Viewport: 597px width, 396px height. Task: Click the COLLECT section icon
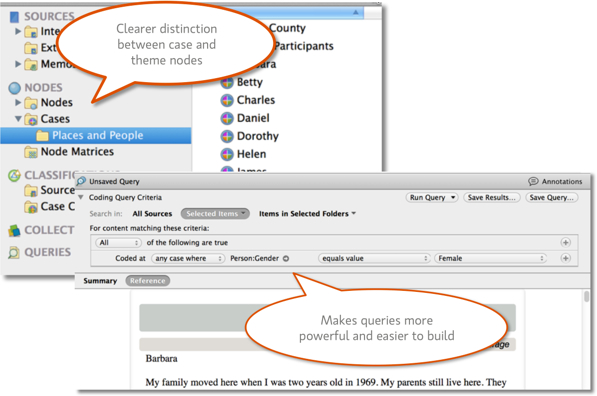(14, 230)
